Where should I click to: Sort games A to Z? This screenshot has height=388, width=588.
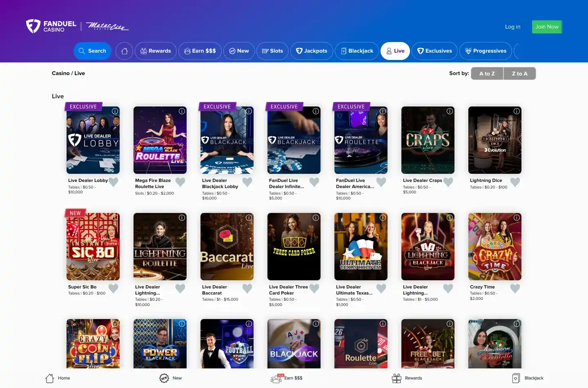(487, 73)
